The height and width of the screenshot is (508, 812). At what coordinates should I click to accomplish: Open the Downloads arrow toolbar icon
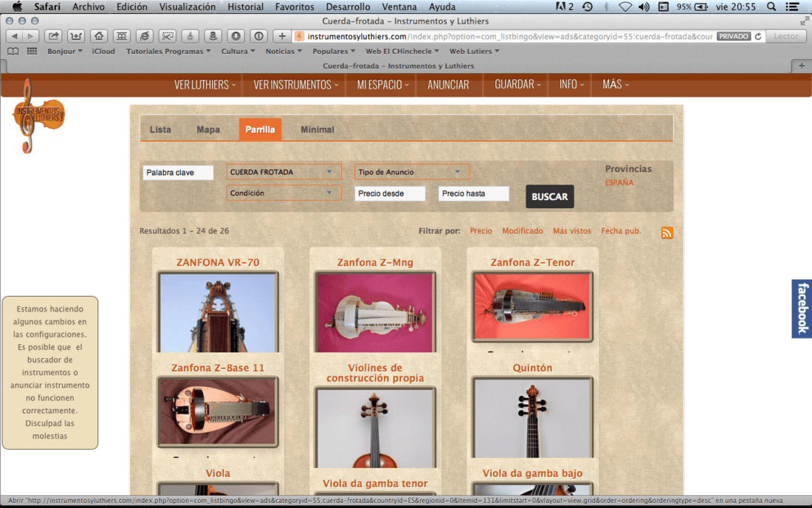pos(235,36)
